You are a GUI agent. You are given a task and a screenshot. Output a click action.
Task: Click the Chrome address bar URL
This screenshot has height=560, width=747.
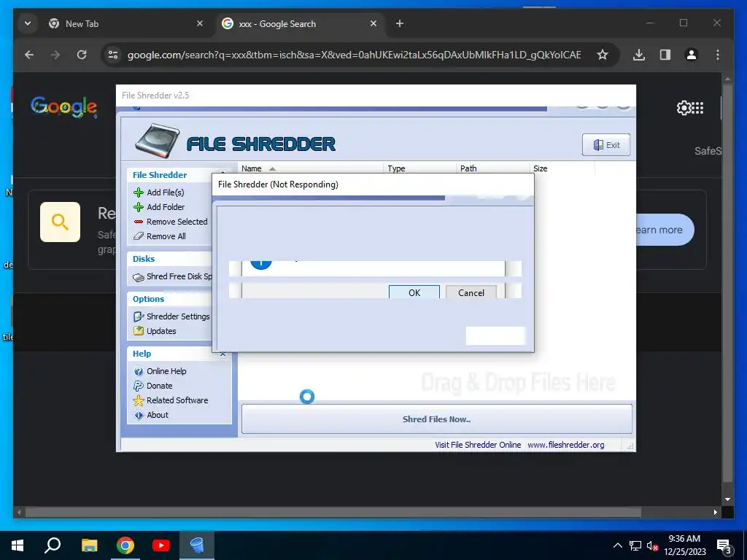click(x=354, y=55)
